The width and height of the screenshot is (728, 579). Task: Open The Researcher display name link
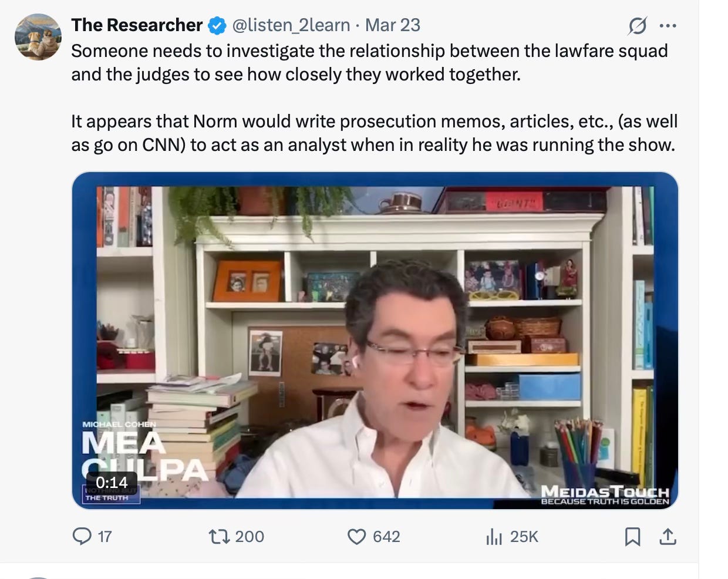136,25
